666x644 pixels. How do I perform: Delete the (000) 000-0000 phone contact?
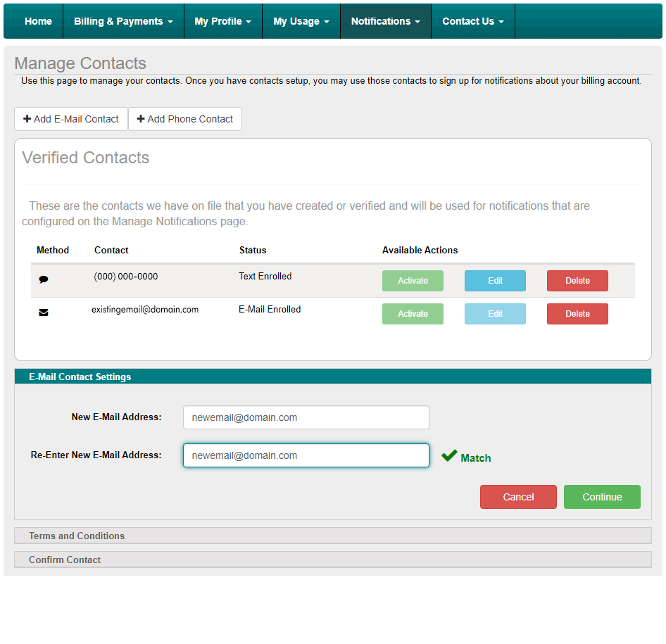click(x=578, y=281)
